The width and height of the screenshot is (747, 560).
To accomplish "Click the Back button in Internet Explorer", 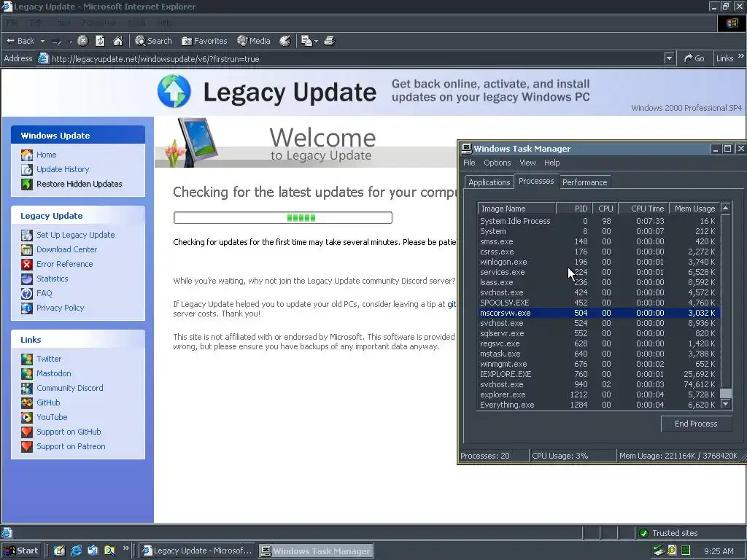I will (x=20, y=41).
